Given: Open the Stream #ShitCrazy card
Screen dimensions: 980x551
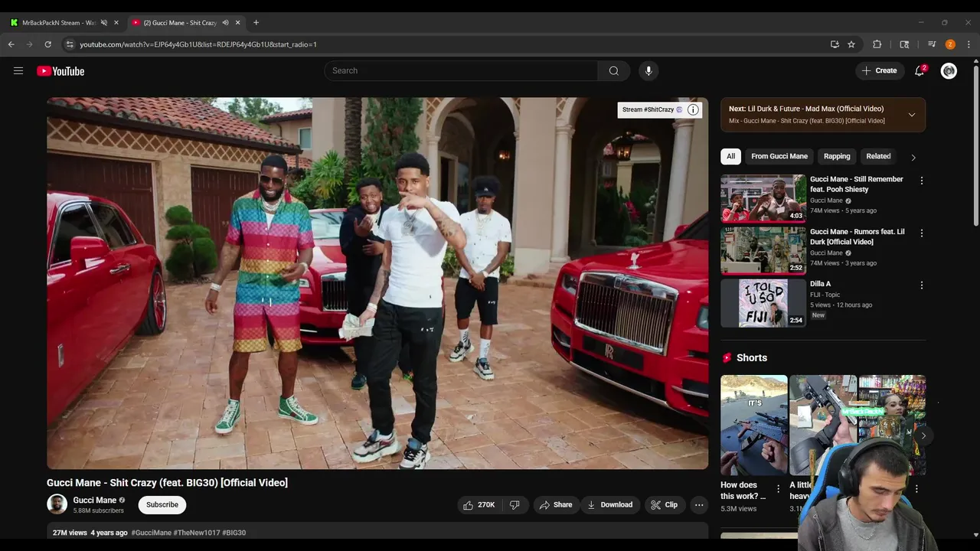Looking at the screenshot, I should 651,109.
